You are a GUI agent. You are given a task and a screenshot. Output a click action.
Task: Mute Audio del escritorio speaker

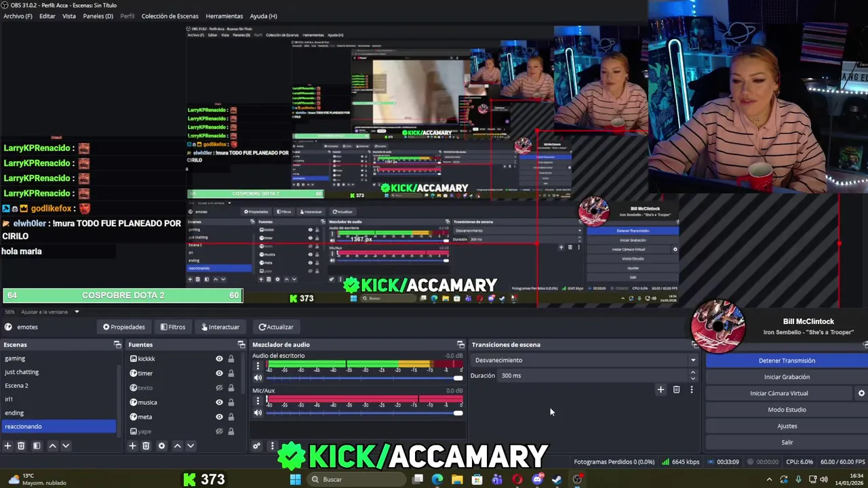[x=258, y=378]
